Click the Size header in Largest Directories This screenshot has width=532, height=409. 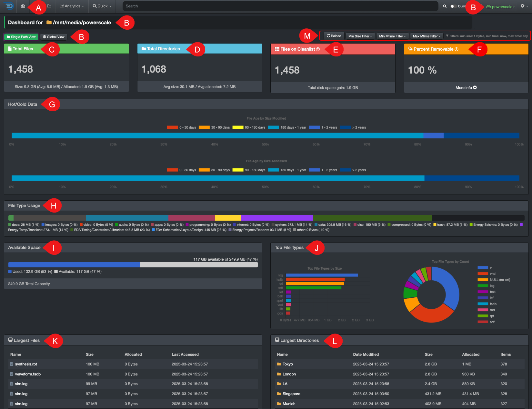[428, 354]
